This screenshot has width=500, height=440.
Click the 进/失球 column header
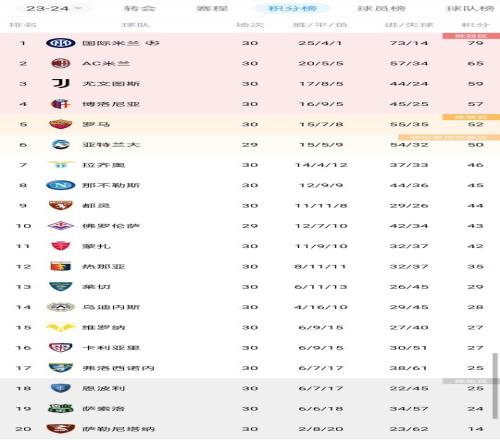click(409, 25)
